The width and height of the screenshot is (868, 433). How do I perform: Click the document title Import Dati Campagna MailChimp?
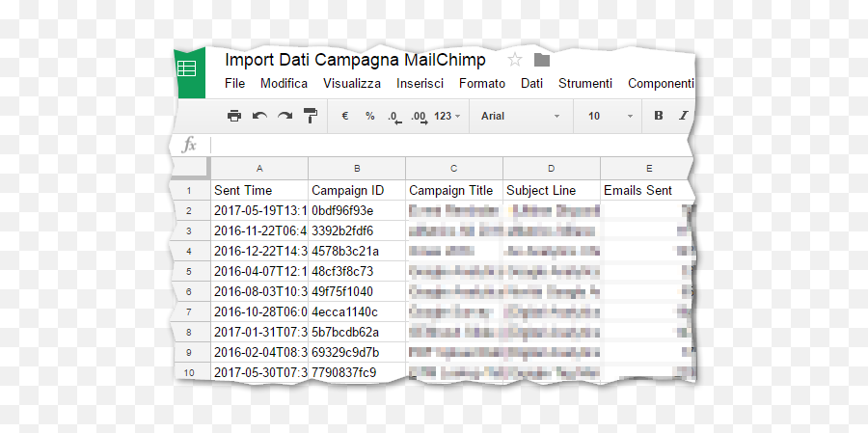click(355, 60)
